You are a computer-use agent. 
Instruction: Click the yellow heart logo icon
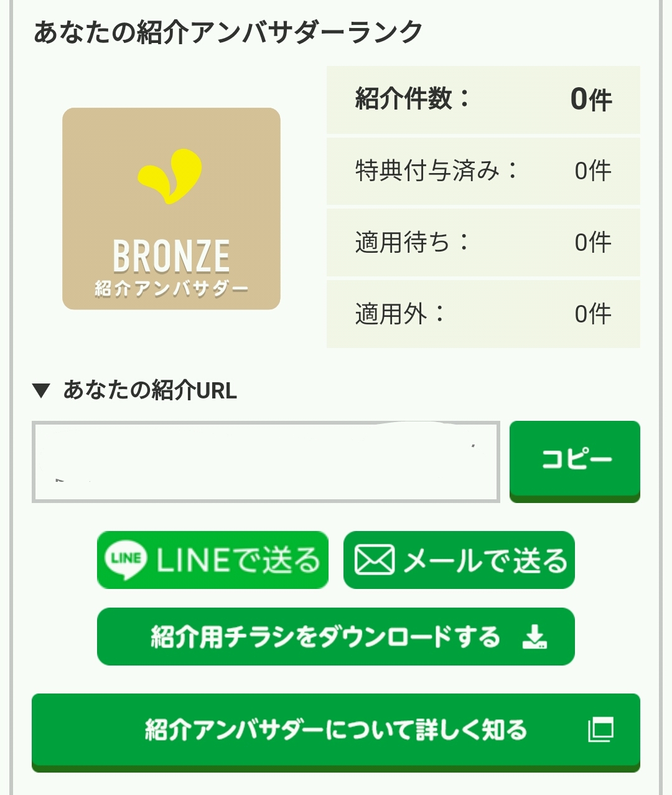pos(170,176)
